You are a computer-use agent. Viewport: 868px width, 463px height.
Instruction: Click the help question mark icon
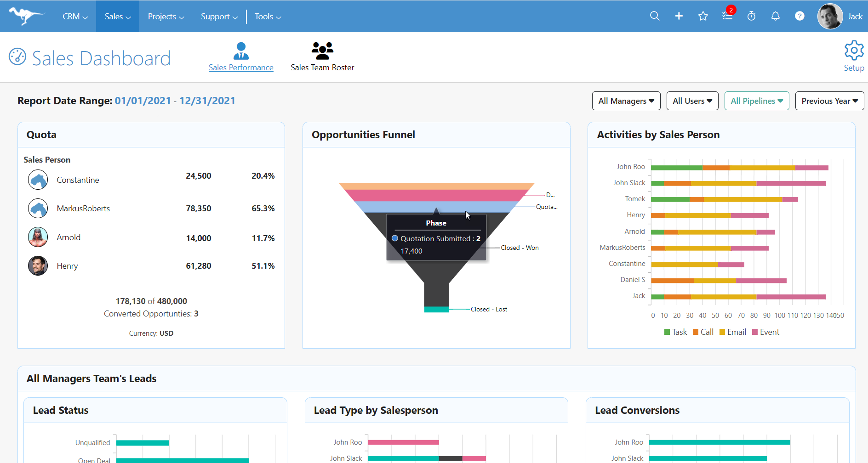click(x=799, y=16)
